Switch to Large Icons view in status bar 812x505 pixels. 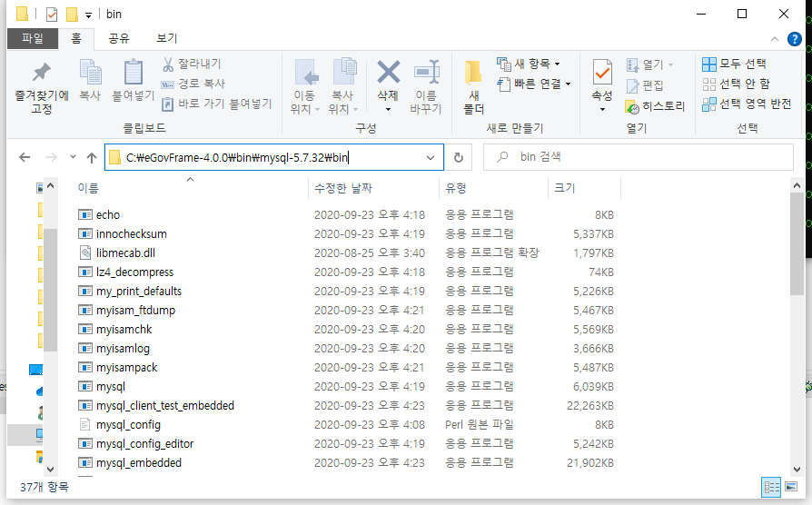click(x=791, y=487)
